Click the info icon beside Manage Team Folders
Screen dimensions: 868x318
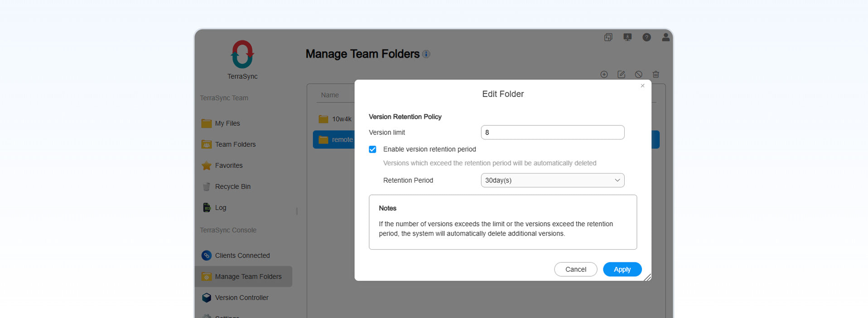point(426,54)
